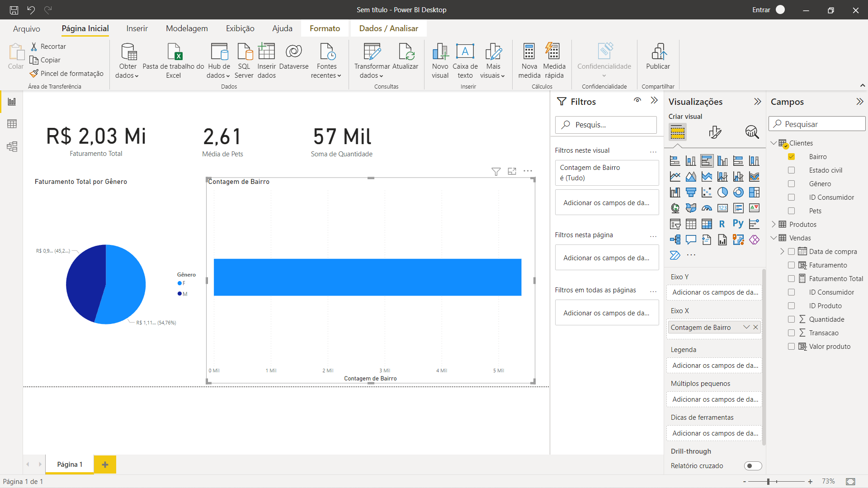The height and width of the screenshot is (488, 868).
Task: Switch to Model view in left sidebar
Action: pyautogui.click(x=12, y=146)
